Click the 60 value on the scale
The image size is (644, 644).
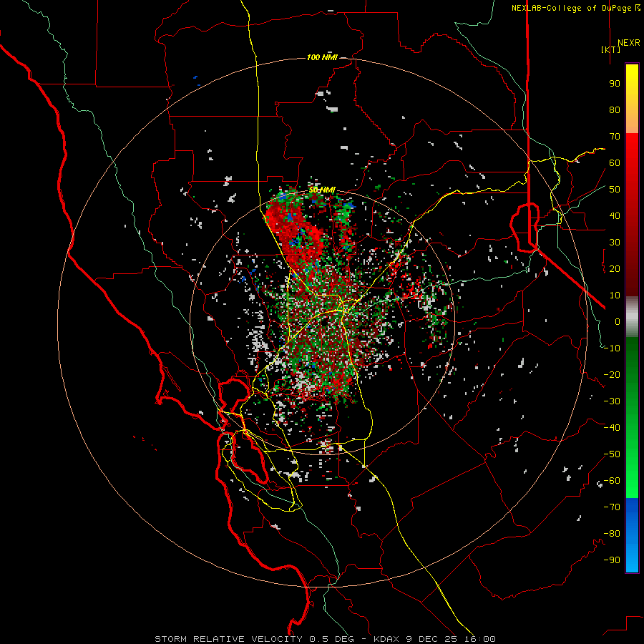pyautogui.click(x=615, y=163)
